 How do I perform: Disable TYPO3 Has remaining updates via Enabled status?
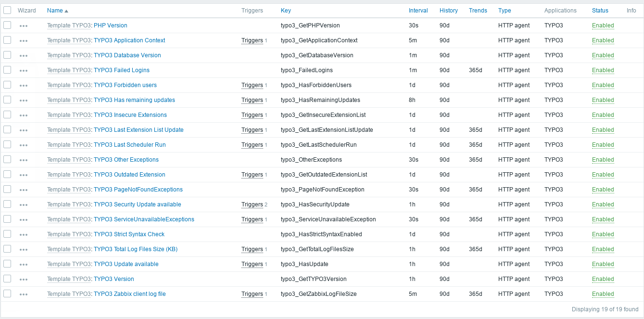[x=603, y=100]
